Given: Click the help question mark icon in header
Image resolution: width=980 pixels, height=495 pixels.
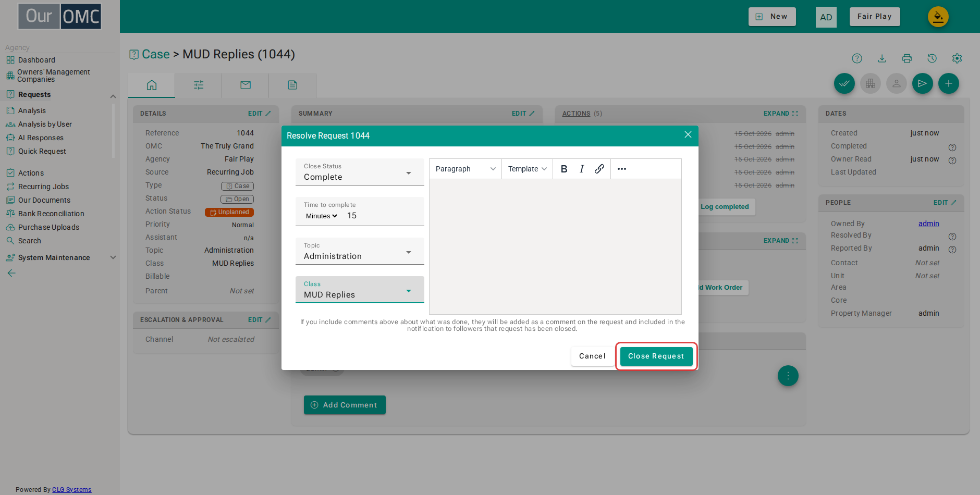Looking at the screenshot, I should pos(857,58).
